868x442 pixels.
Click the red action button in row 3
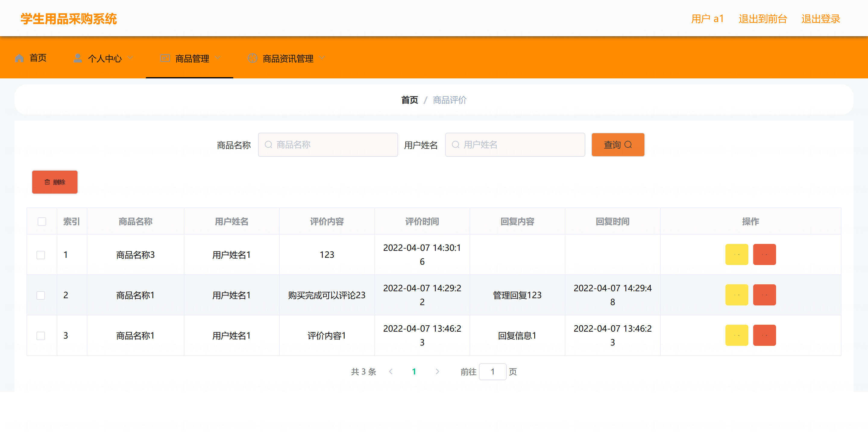coord(764,336)
